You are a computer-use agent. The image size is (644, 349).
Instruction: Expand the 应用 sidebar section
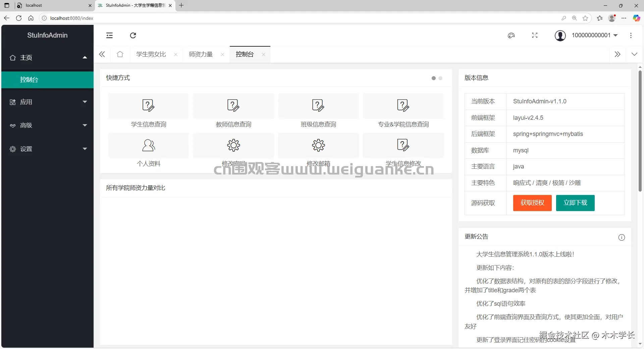click(47, 102)
